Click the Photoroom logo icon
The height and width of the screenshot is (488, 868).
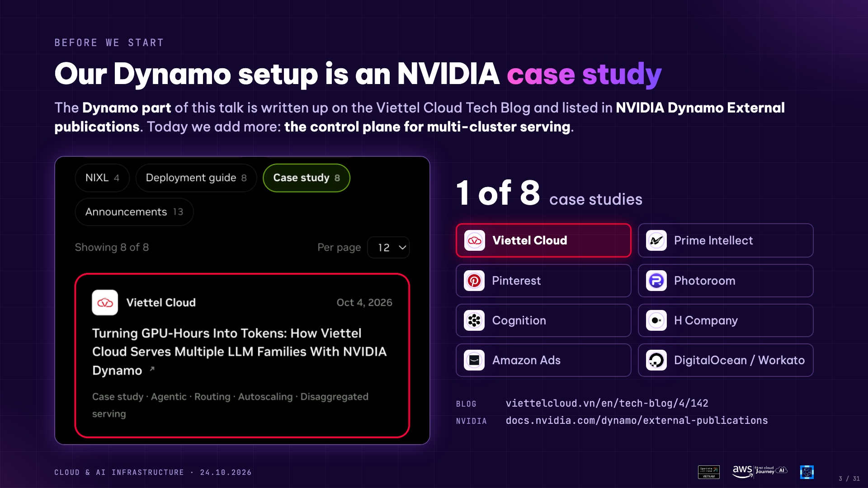(656, 281)
